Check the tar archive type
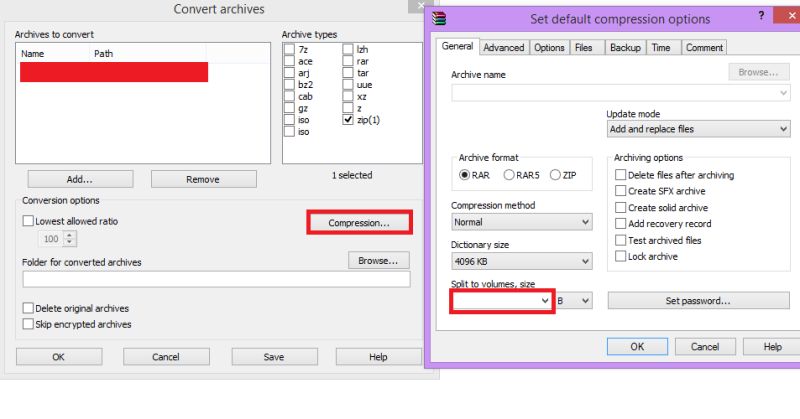 pyautogui.click(x=348, y=72)
